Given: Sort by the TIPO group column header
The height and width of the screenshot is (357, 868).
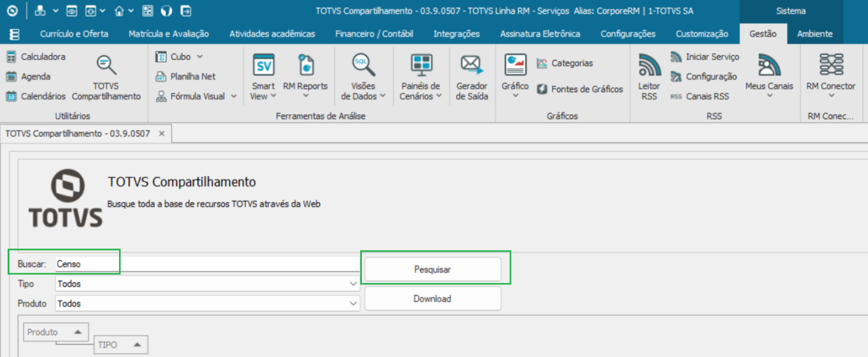Looking at the screenshot, I should coord(121,345).
